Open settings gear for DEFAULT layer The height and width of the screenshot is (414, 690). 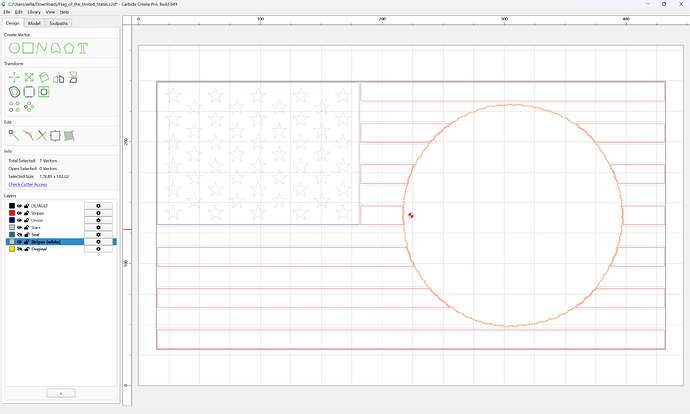click(98, 206)
